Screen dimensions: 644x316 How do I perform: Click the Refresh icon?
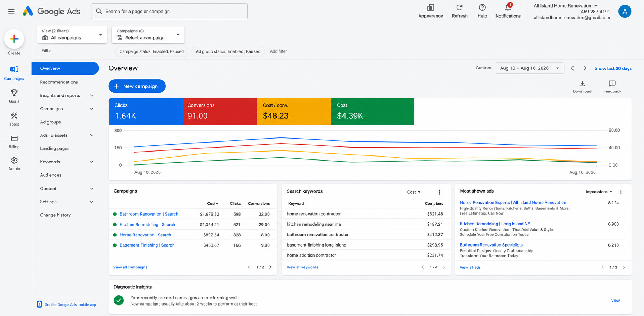point(460,11)
